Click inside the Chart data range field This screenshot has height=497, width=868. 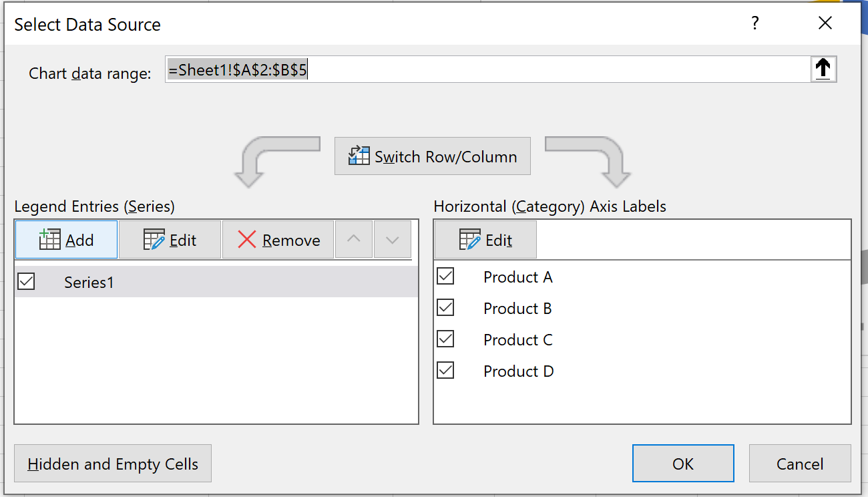(x=487, y=69)
